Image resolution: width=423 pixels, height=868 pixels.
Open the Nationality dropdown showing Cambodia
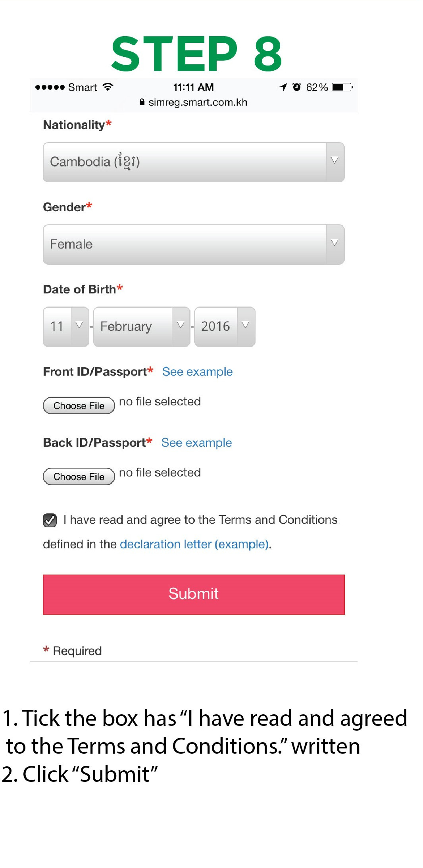pyautogui.click(x=194, y=162)
